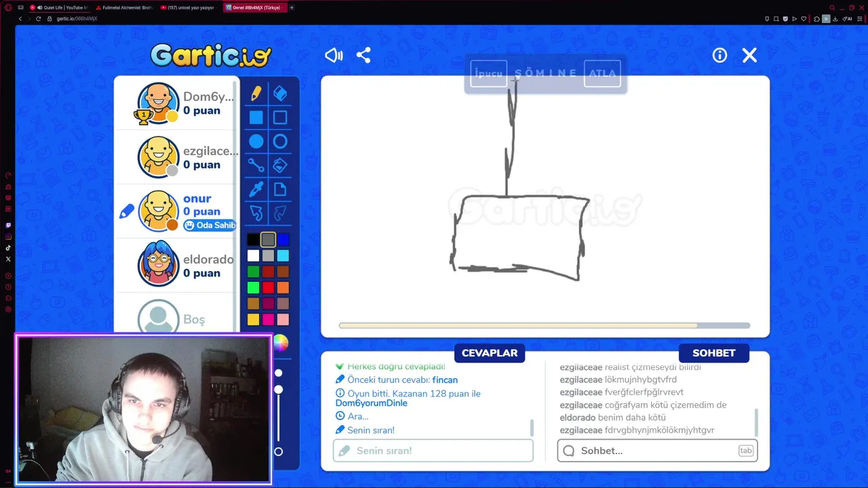This screenshot has height=488, width=868.
Task: Select the paint bucket fill tool
Action: point(280,165)
